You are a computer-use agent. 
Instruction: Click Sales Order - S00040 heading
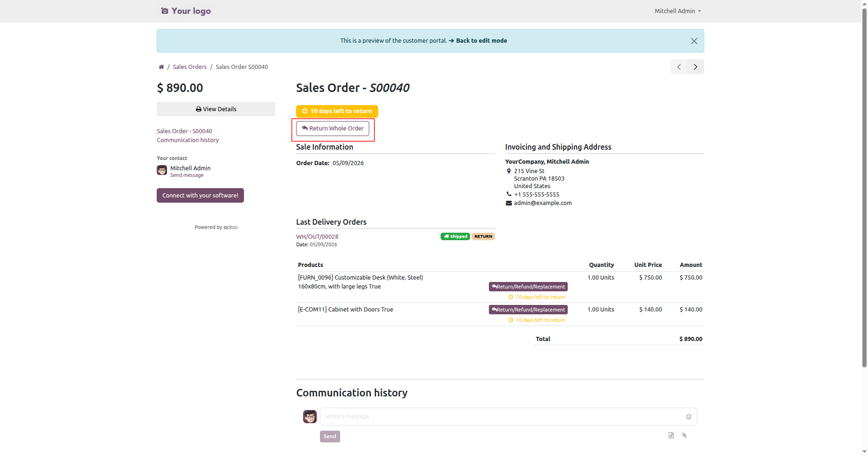353,88
